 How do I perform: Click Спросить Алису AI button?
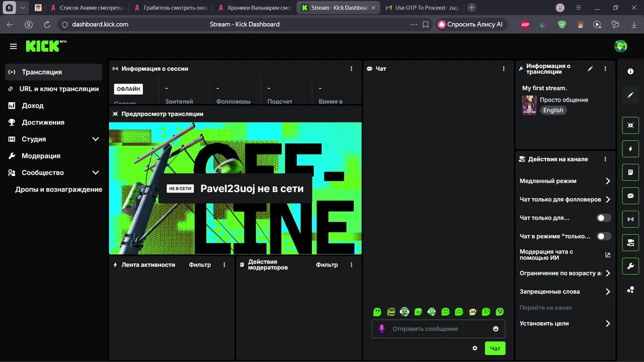(470, 24)
